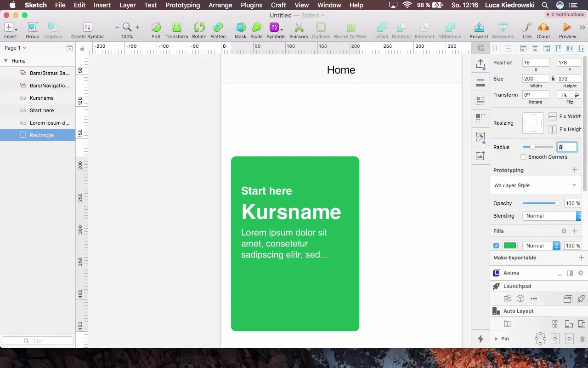Flip the layer horizontally

(564, 95)
